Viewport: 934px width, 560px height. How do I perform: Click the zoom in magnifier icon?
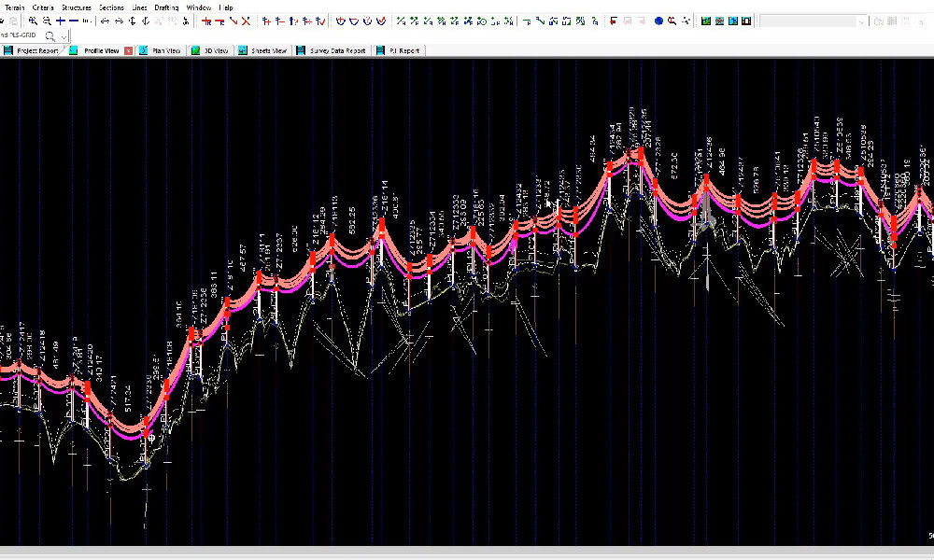34,21
